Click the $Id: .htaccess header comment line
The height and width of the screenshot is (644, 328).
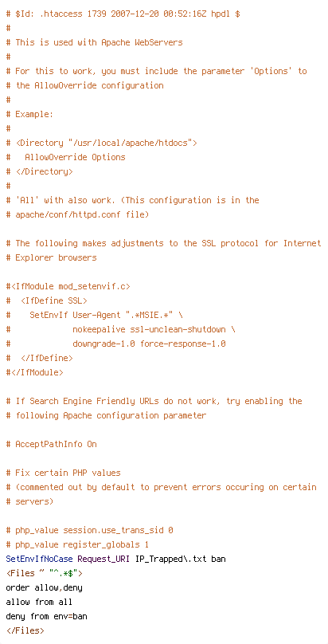(x=123, y=14)
